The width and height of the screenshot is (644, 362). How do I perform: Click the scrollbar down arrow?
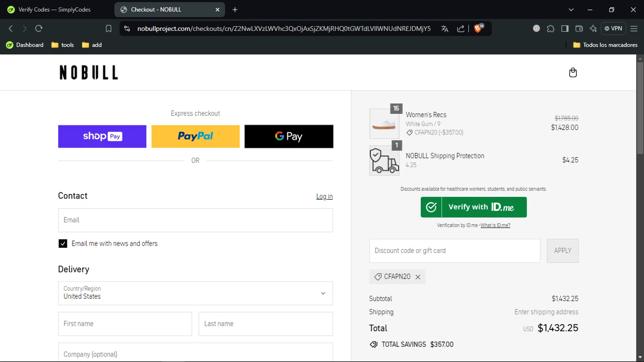point(640,357)
